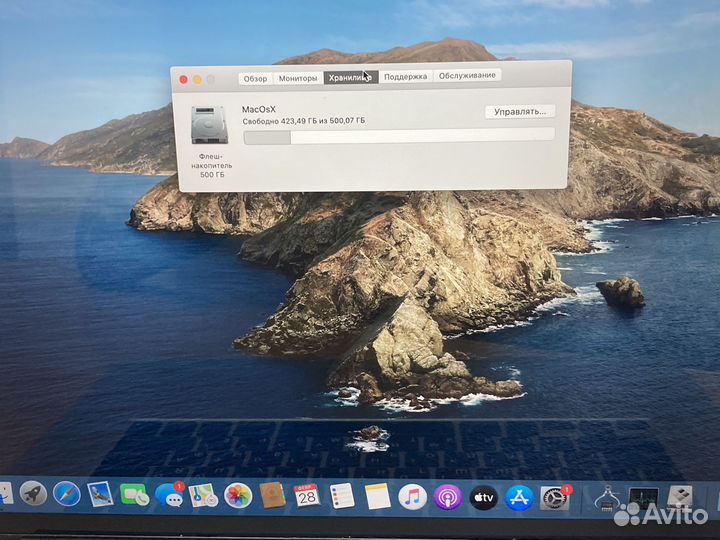Open the App Store
The image size is (720, 540).
[519, 498]
